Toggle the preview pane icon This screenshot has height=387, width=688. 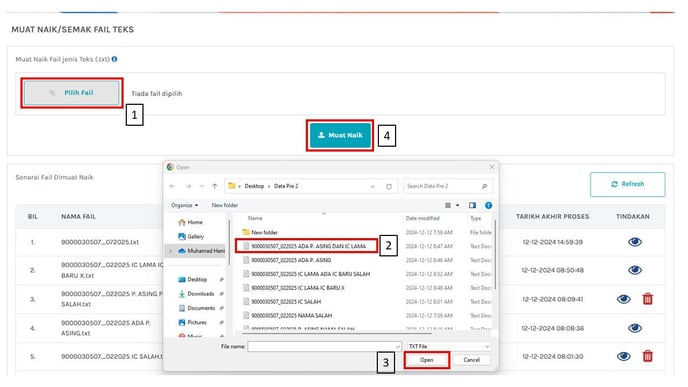tap(472, 205)
